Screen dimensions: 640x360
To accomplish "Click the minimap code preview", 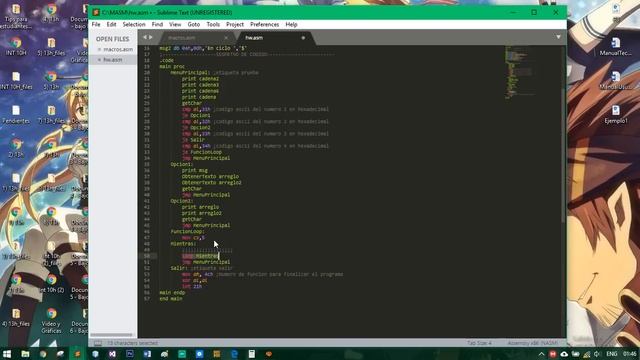I will [x=519, y=73].
